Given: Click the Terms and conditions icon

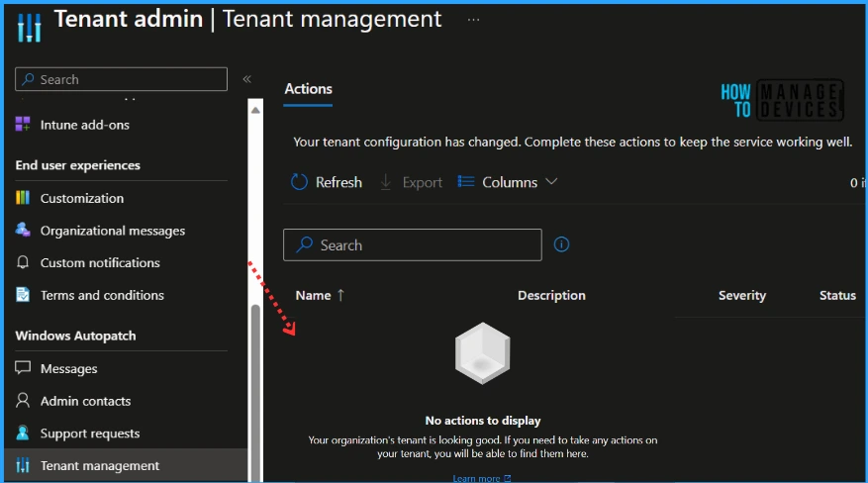Looking at the screenshot, I should click(x=23, y=294).
